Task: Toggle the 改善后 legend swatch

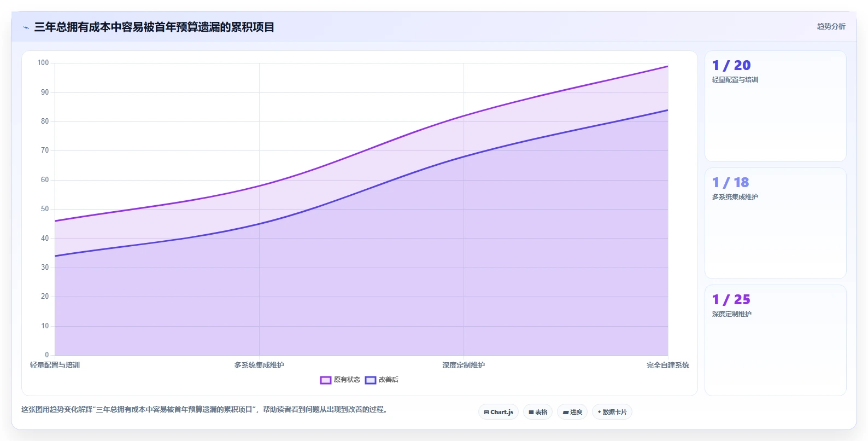Action: (371, 380)
